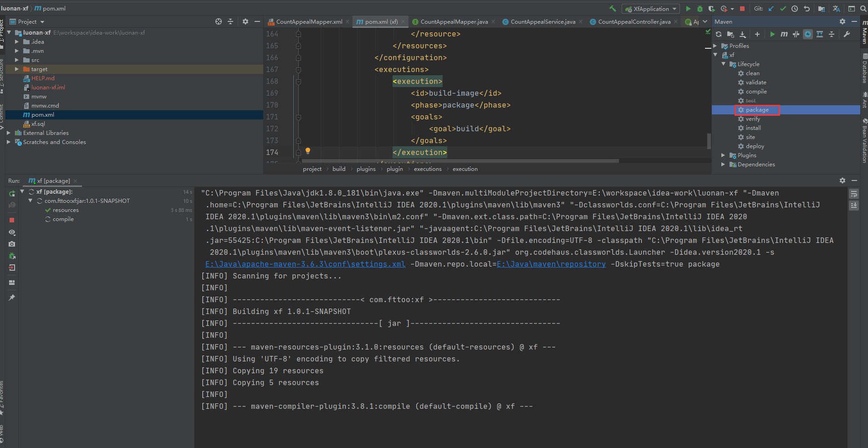Screen dimensions: 868x448
Task: Stop the build in the Run panel
Action: tap(12, 220)
